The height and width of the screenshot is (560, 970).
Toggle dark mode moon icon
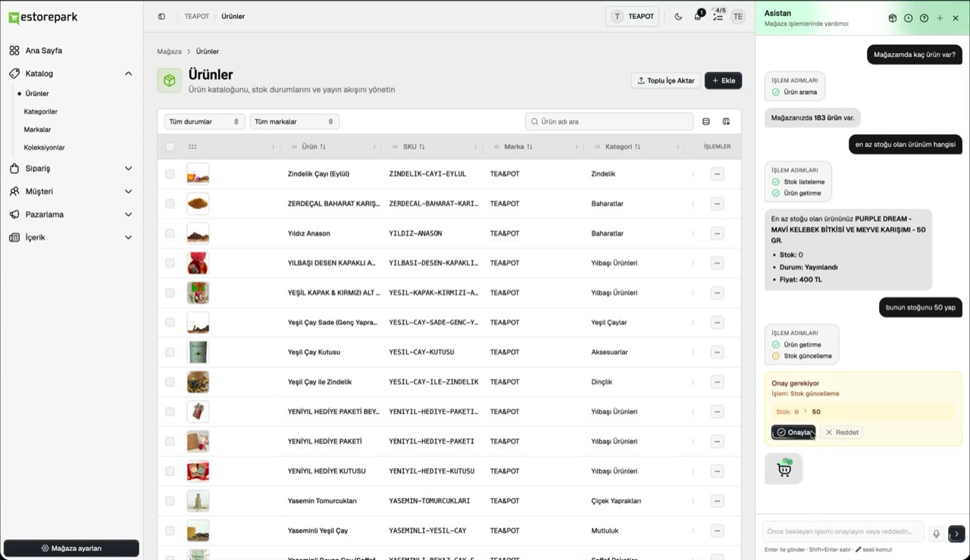[x=678, y=17]
